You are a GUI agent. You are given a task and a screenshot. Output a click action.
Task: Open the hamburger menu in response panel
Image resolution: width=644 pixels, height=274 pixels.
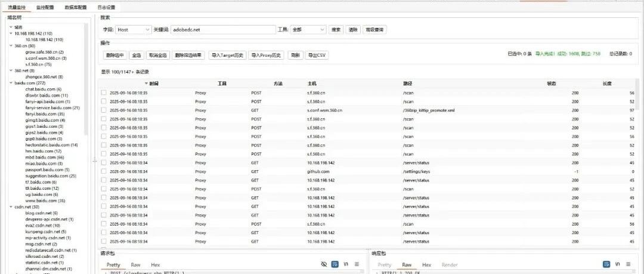coord(628,264)
